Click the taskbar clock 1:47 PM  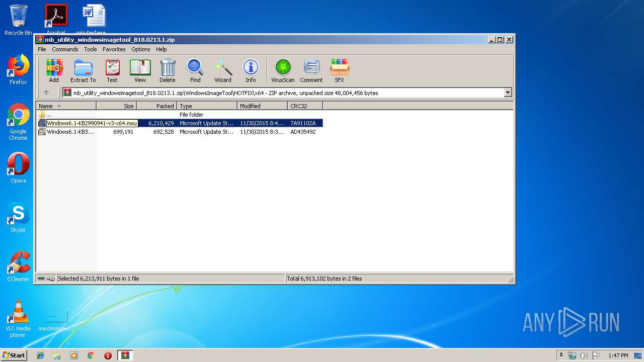618,355
